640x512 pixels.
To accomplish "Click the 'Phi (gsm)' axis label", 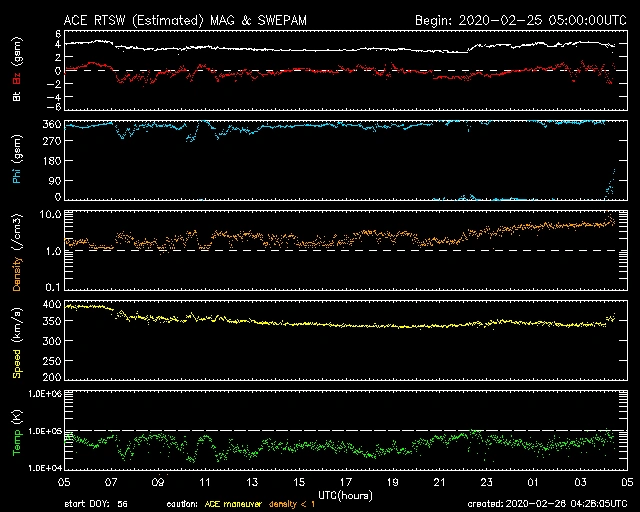I will tap(17, 159).
